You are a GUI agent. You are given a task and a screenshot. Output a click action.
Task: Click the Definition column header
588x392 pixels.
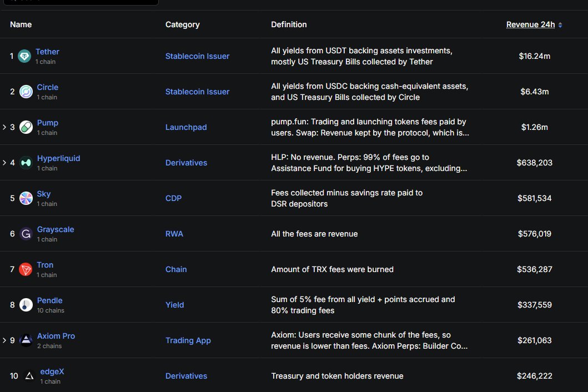[x=289, y=24]
